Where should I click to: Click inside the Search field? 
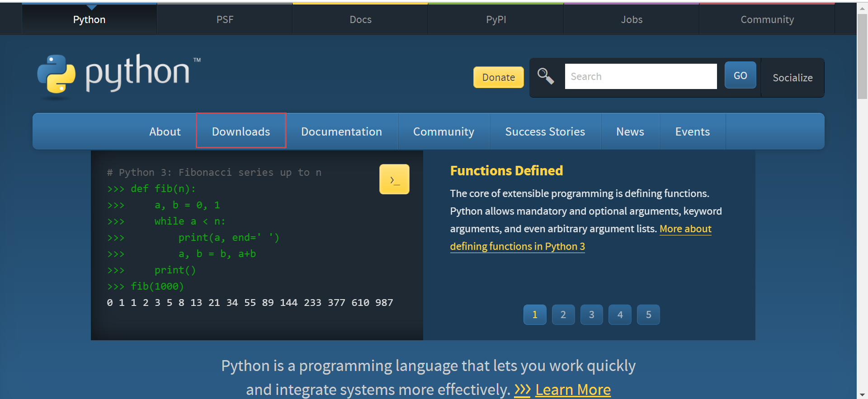[641, 76]
